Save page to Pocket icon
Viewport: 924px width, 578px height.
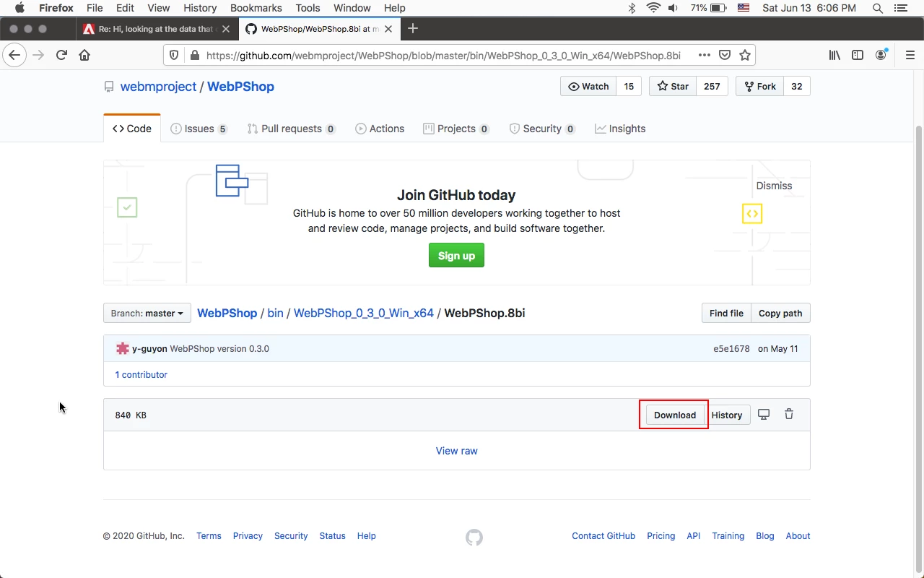[725, 55]
